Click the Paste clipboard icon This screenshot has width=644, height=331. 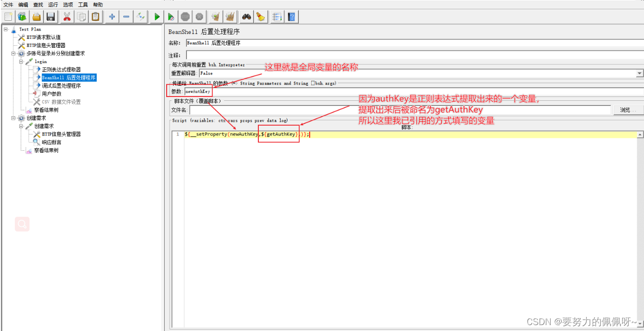pos(95,17)
